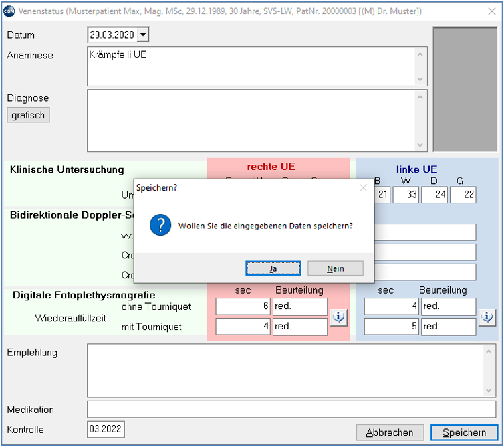The width and height of the screenshot is (504, 447).
Task: Click linke UE Umfang D field 24
Action: pyautogui.click(x=434, y=195)
